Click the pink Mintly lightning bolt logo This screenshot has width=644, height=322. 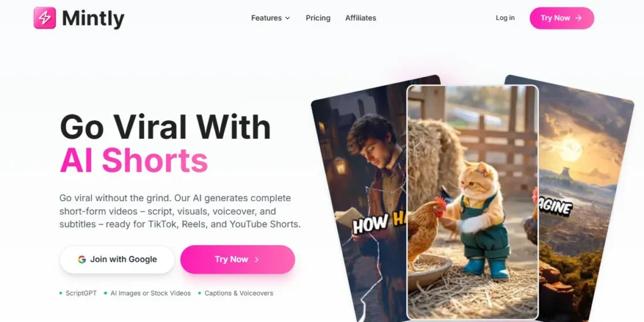(45, 18)
